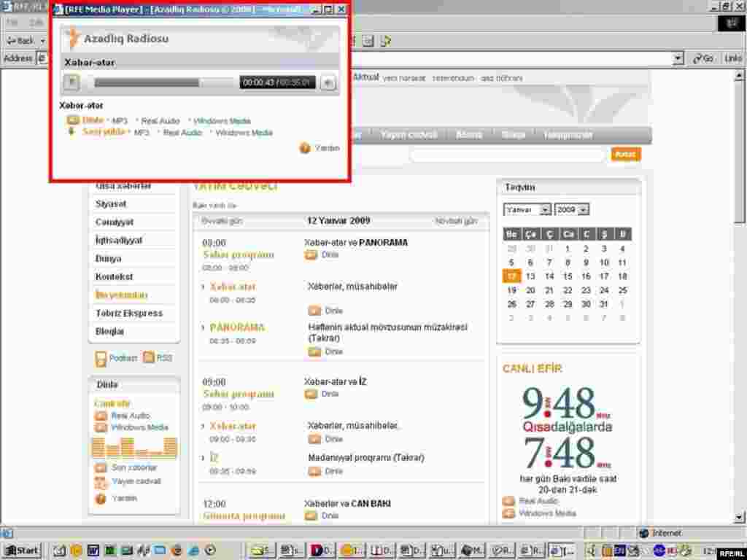
Task: Click Windows Media link next to Dinlə in player
Action: 222,121
